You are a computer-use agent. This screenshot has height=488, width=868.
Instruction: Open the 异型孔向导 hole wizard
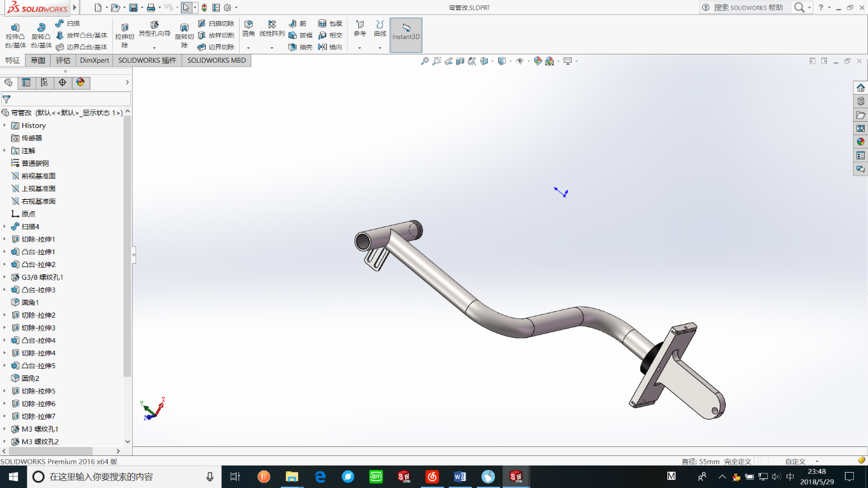click(x=154, y=29)
